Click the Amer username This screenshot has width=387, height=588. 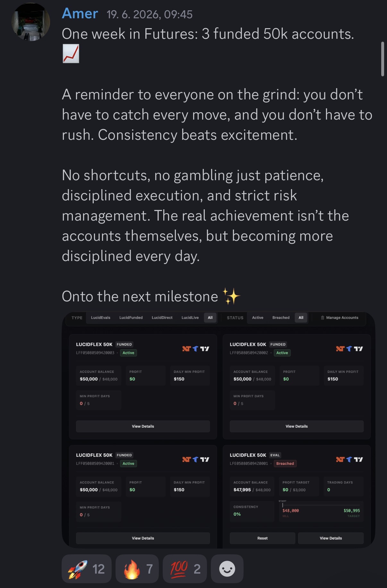tap(80, 13)
